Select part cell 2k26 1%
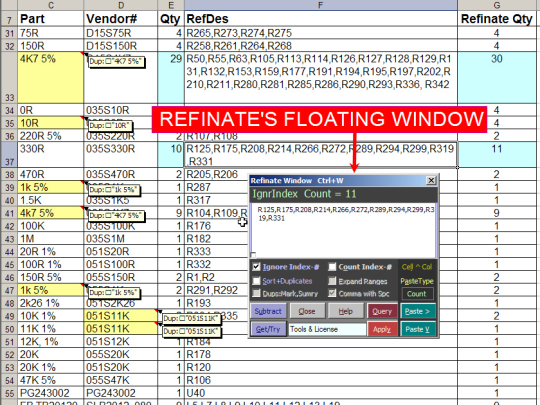The width and height of the screenshot is (540, 405). [x=51, y=303]
